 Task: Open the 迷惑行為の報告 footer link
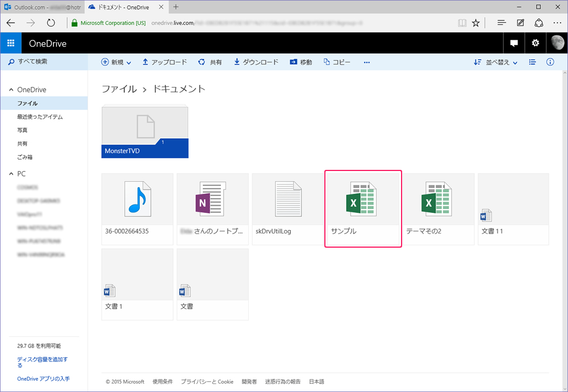tap(283, 382)
